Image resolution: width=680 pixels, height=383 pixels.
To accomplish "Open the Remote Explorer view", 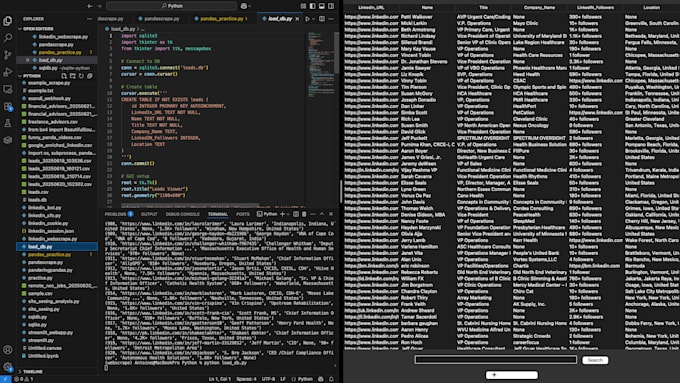I will [8, 89].
